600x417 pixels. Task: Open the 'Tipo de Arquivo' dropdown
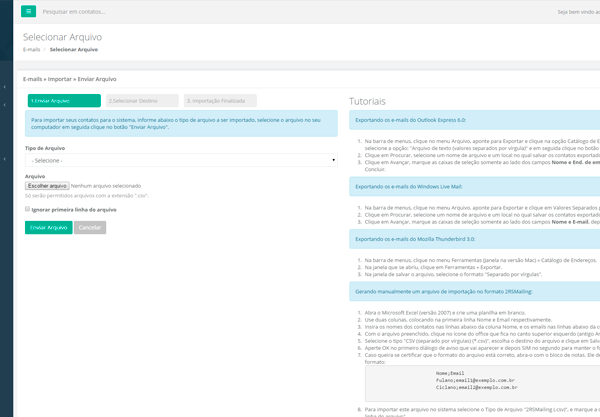click(181, 160)
